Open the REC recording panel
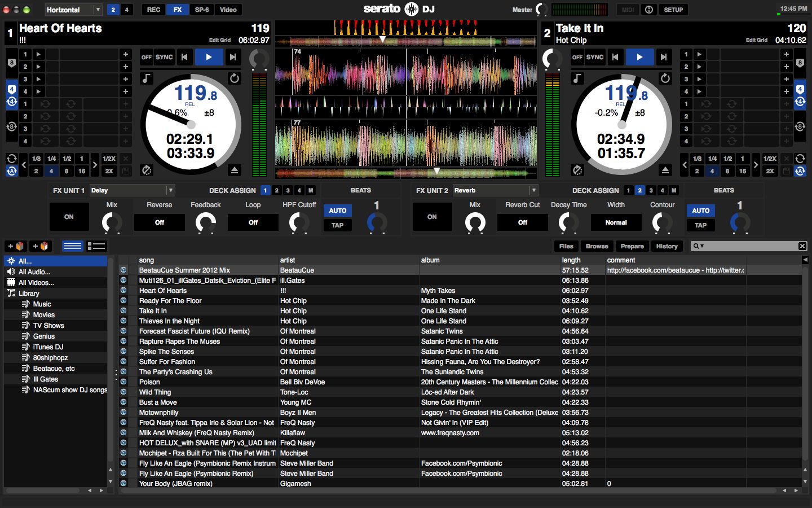Image resolution: width=812 pixels, height=508 pixels. [x=153, y=10]
